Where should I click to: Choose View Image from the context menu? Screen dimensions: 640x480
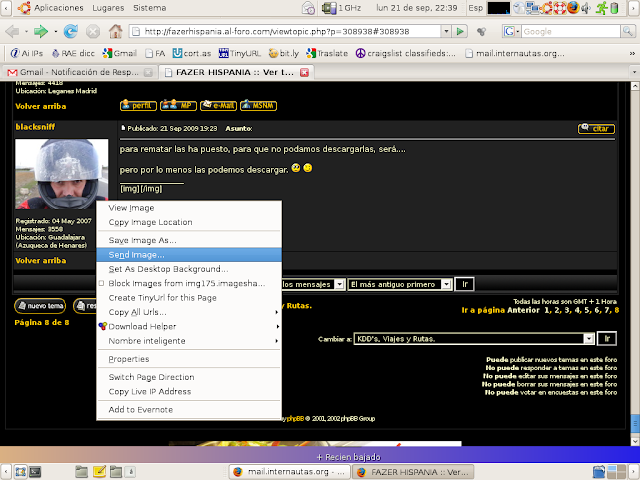[189, 208]
